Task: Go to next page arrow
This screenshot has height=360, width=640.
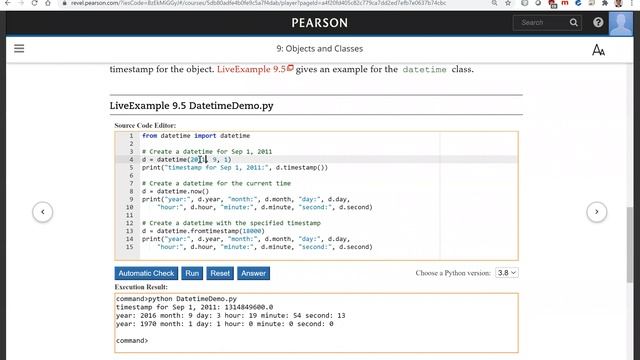Action: coord(597,212)
